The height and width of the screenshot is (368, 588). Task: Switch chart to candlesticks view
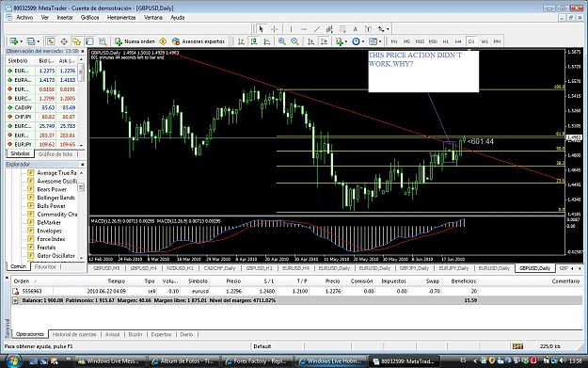pyautogui.click(x=254, y=41)
